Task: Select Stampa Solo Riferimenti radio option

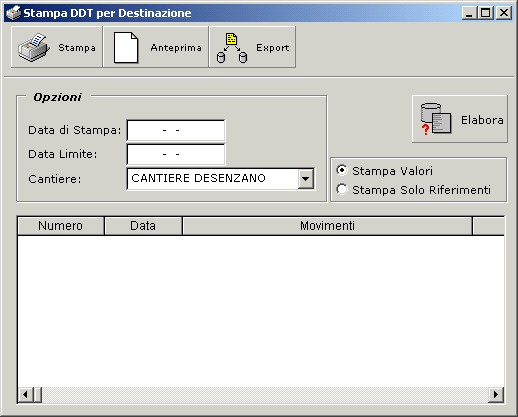Action: click(x=342, y=189)
